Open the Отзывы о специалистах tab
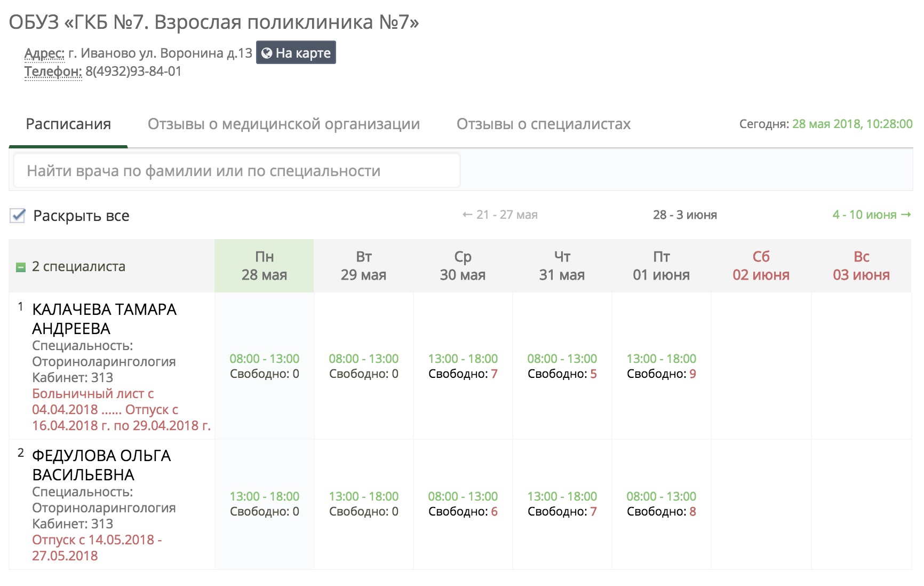Viewport: 924px width, 586px height. pyautogui.click(x=544, y=124)
